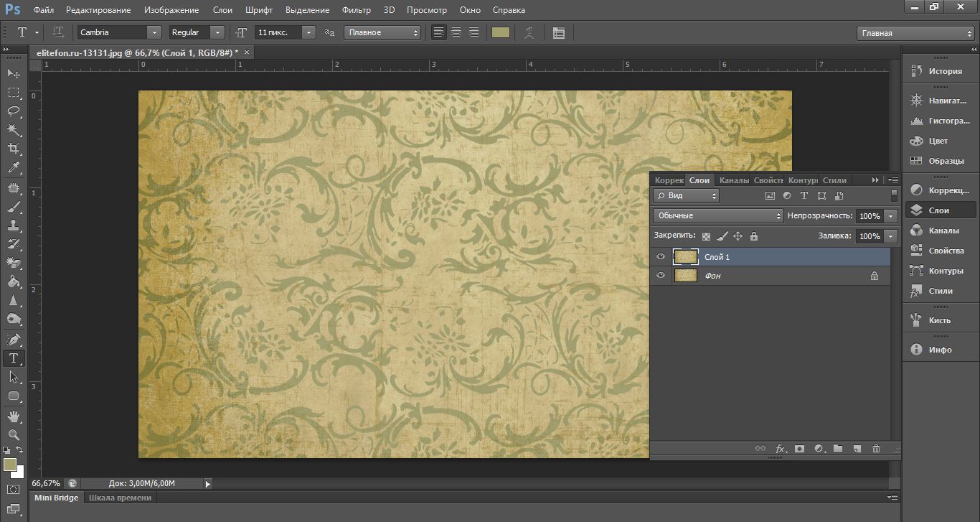The image size is (980, 522).
Task: Open the Кисть panel
Action: [939, 320]
